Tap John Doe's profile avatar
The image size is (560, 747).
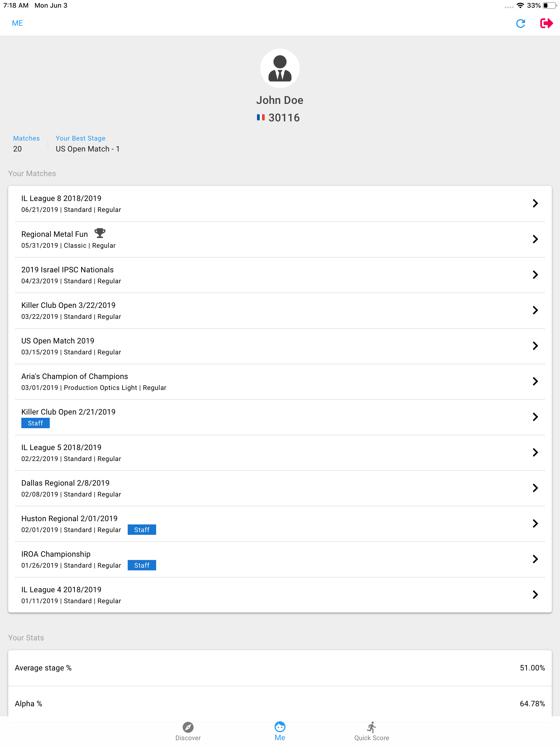tap(280, 69)
